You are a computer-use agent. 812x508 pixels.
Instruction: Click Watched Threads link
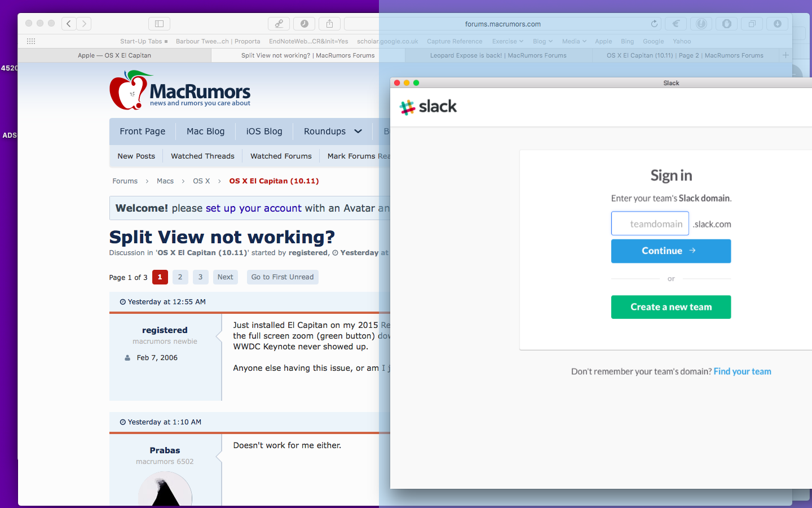pyautogui.click(x=202, y=156)
